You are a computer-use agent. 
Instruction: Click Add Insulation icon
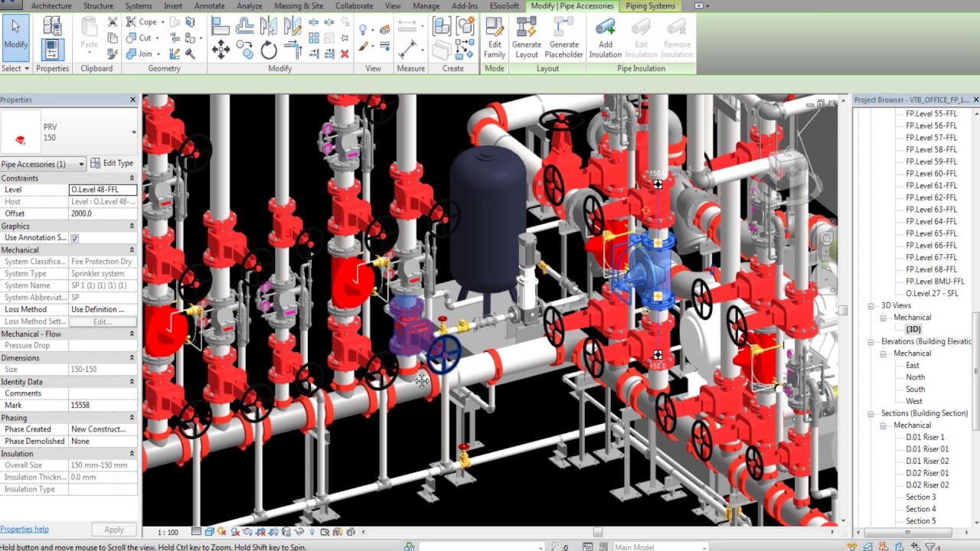coord(605,38)
